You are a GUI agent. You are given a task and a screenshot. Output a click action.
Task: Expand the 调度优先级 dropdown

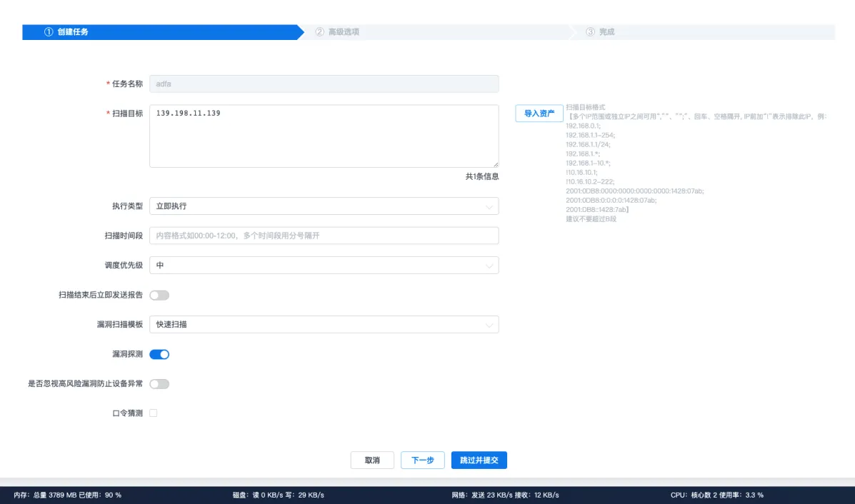324,266
